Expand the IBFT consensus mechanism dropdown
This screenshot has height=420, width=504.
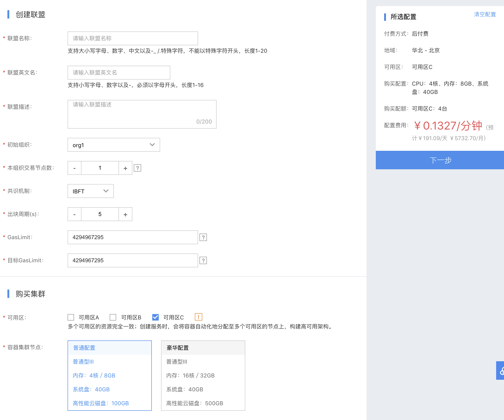click(x=90, y=191)
